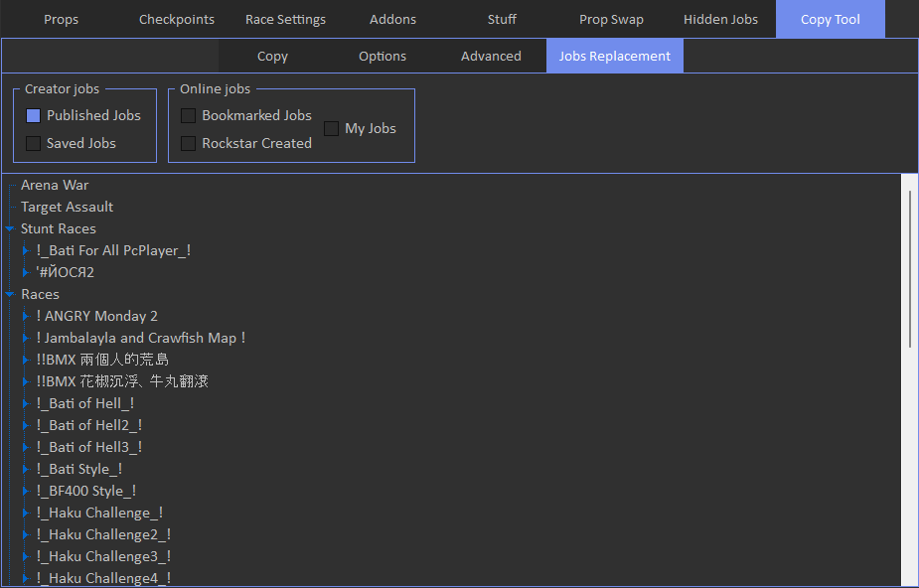Expand the !_Bati of Hell_! arrow
The height and width of the screenshot is (588, 919).
pyautogui.click(x=26, y=403)
